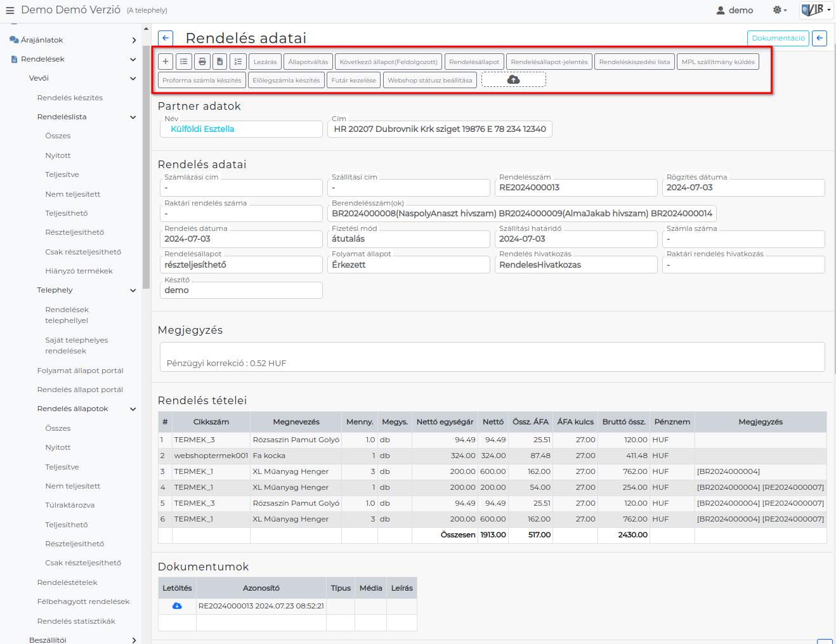Screen dimensions: 836x644
Task: Click Proforma számla készítés button
Action: click(202, 80)
